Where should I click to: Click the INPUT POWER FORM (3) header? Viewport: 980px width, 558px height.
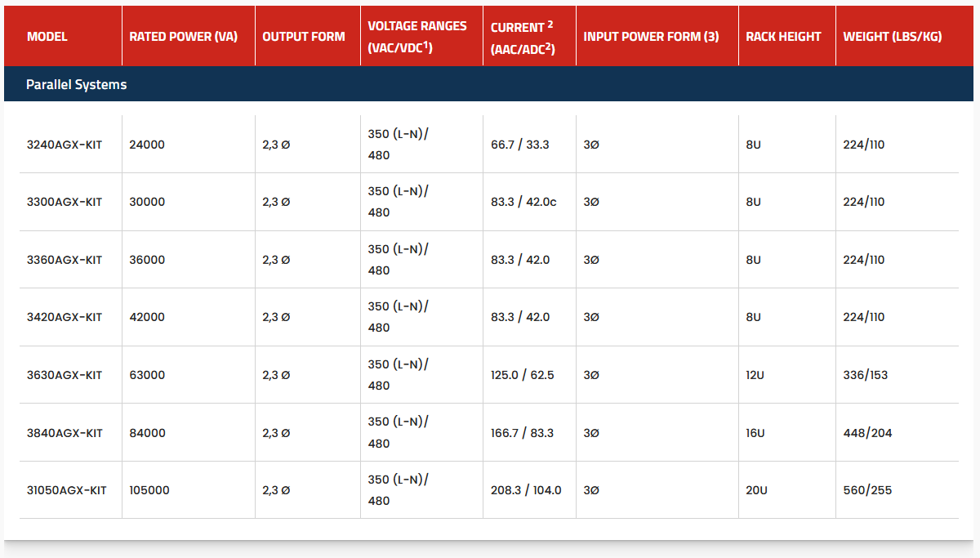[651, 37]
